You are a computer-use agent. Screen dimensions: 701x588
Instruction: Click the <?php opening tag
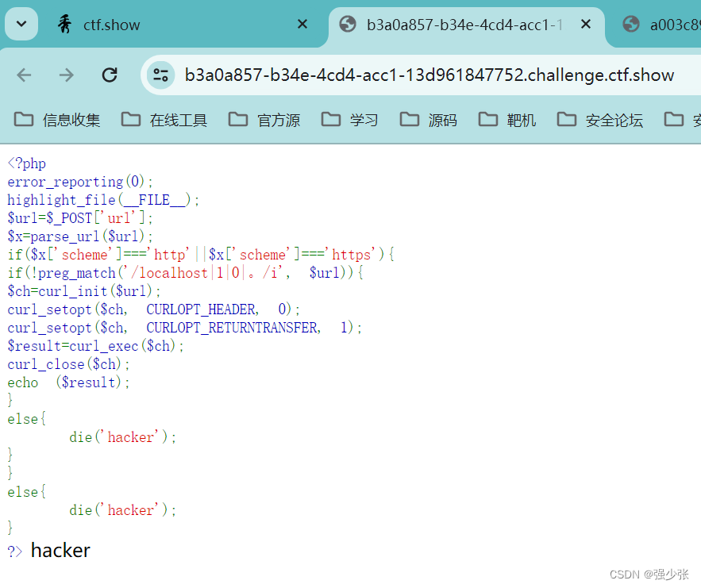[27, 163]
